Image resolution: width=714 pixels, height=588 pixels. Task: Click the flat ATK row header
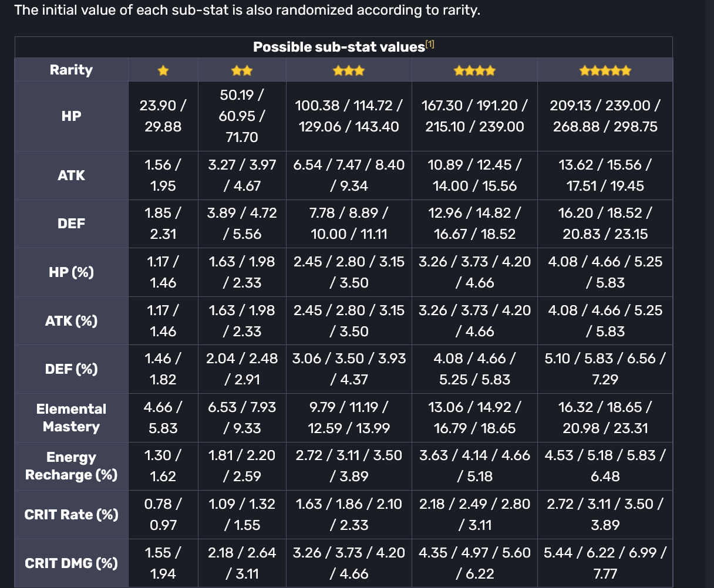tap(71, 175)
